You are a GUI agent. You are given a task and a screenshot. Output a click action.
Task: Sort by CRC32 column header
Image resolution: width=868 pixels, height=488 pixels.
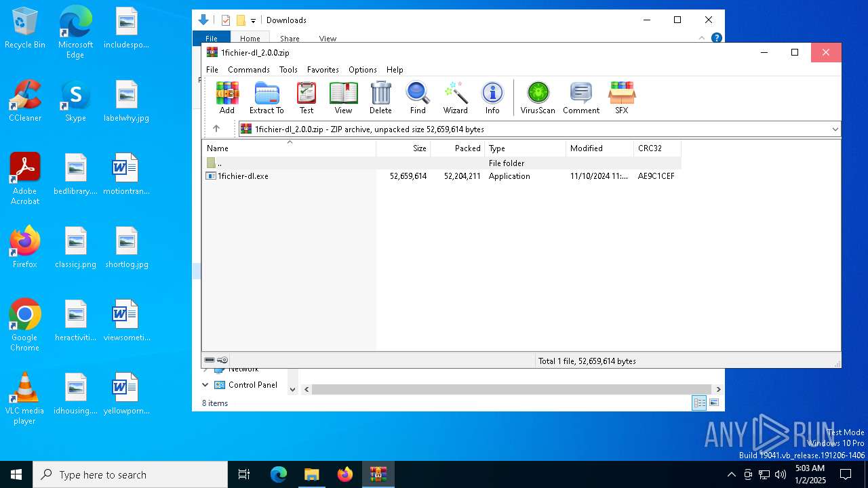point(657,148)
